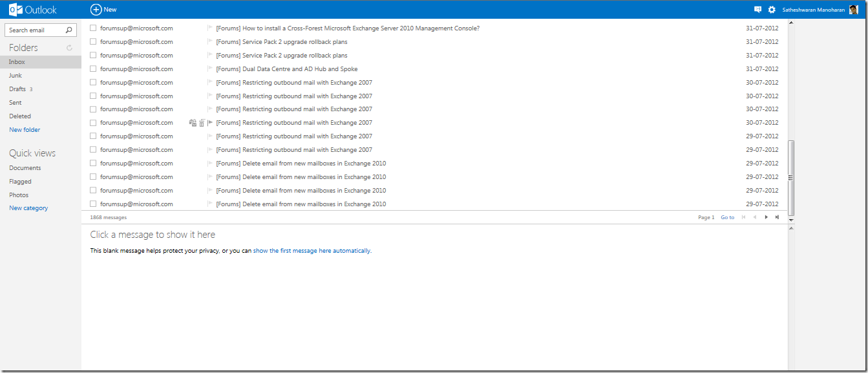Click the Drafts unread count 3
The width and height of the screenshot is (868, 373).
[31, 89]
